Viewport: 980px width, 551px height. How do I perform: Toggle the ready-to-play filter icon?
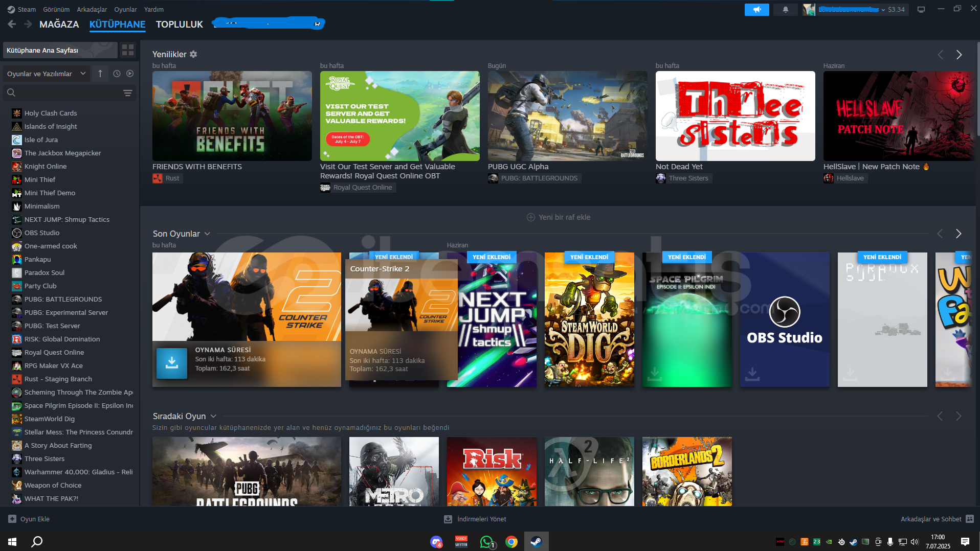tap(130, 74)
